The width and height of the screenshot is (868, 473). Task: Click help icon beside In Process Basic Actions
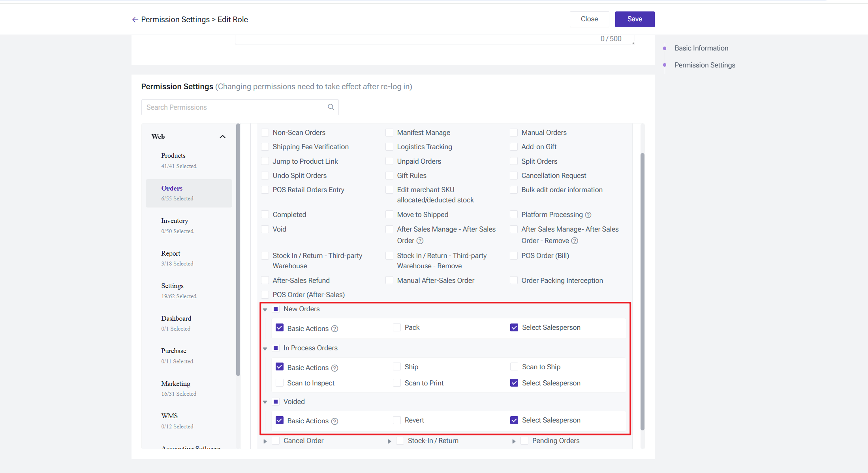(x=334, y=368)
